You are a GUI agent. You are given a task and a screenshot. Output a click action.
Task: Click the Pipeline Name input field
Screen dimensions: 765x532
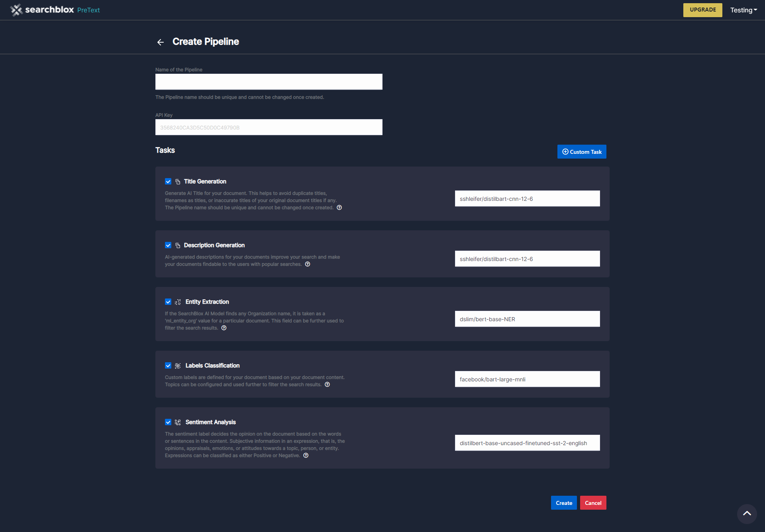269,81
